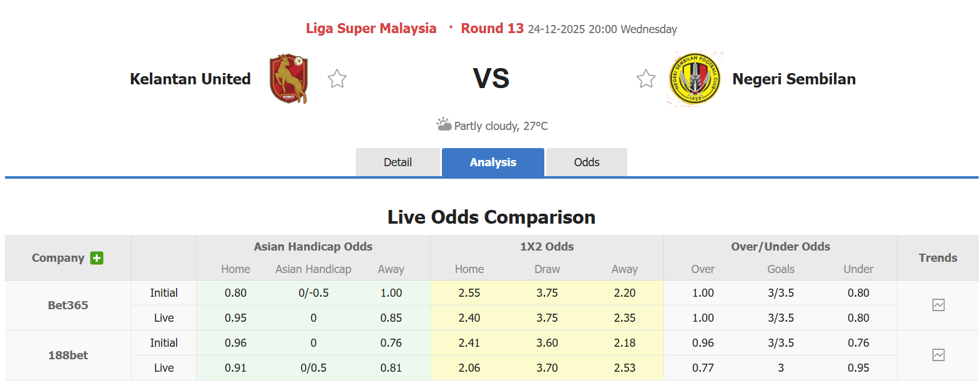Switch to the Odds tab
Viewport: 980px width, 383px height.
[x=586, y=162]
